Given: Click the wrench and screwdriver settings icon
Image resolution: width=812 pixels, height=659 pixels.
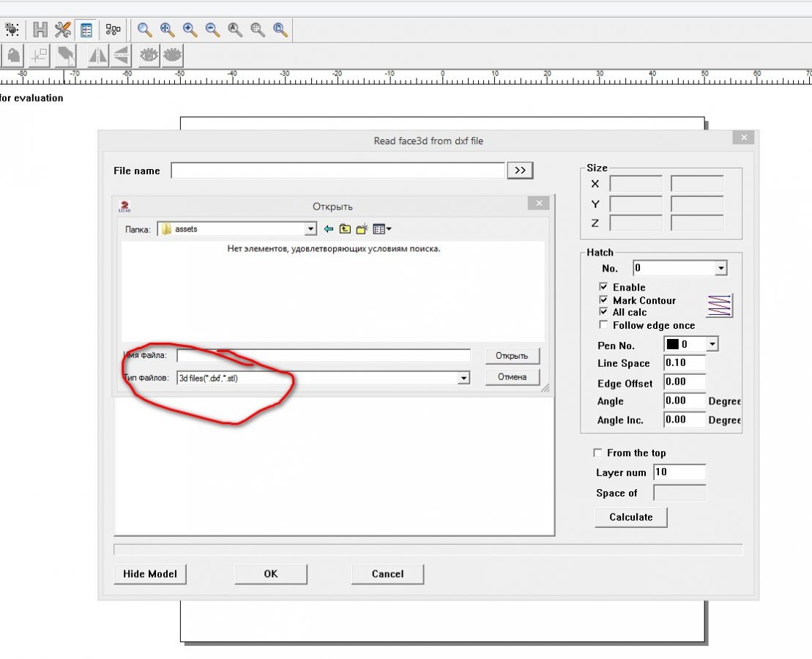Looking at the screenshot, I should tap(63, 29).
